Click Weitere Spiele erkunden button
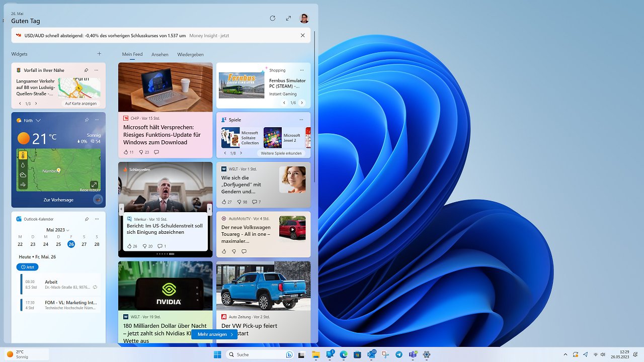 click(x=281, y=153)
